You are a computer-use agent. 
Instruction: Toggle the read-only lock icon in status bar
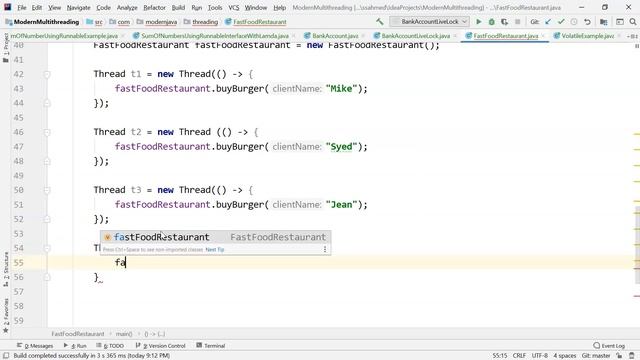pyautogui.click(x=619, y=356)
